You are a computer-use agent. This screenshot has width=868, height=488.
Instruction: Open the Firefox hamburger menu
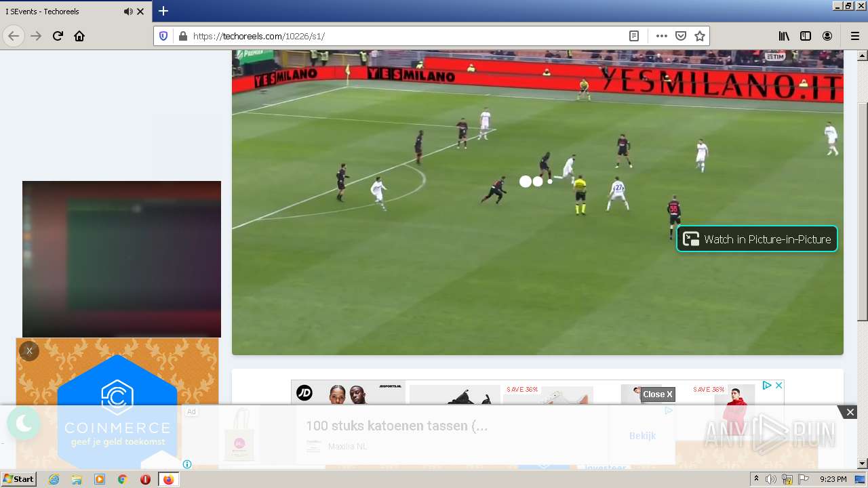pyautogui.click(x=854, y=36)
